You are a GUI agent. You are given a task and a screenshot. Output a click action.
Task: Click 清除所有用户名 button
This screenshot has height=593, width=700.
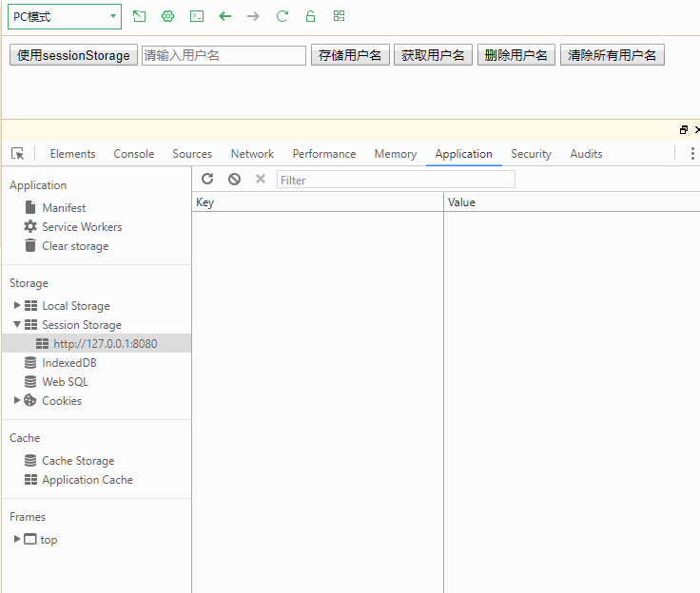click(612, 55)
